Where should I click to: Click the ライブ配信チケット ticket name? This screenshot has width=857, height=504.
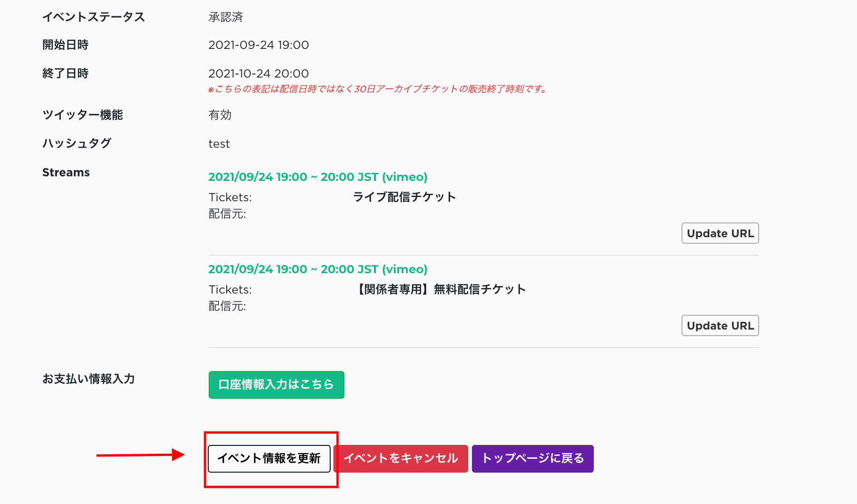coord(404,197)
